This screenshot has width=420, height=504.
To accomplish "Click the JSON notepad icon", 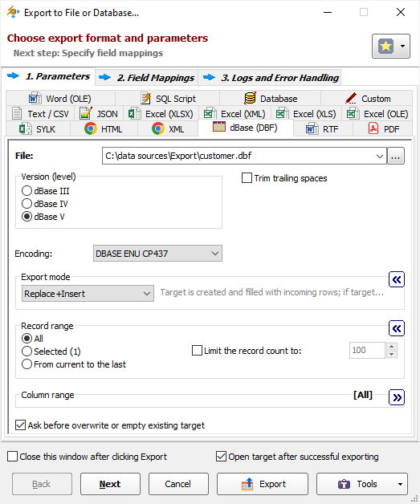I will (x=86, y=113).
